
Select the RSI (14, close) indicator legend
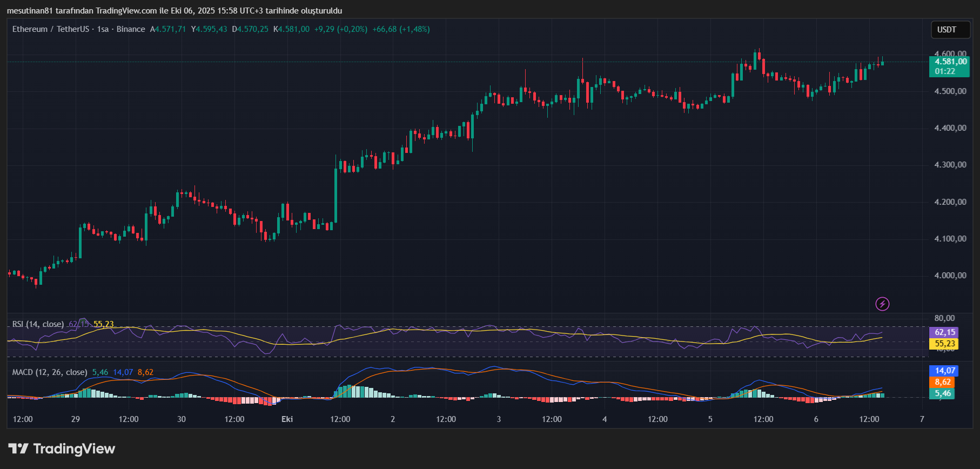coord(38,324)
